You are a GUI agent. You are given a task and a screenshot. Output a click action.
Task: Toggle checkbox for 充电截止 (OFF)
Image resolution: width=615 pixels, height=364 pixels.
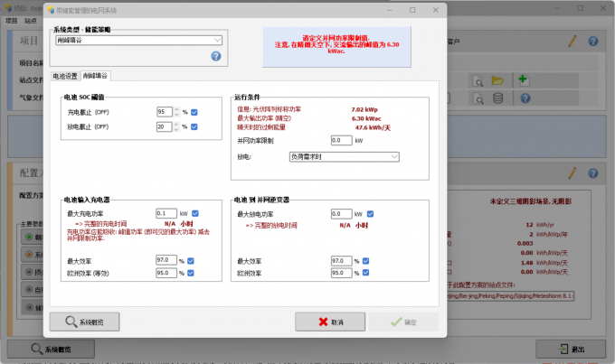point(194,113)
